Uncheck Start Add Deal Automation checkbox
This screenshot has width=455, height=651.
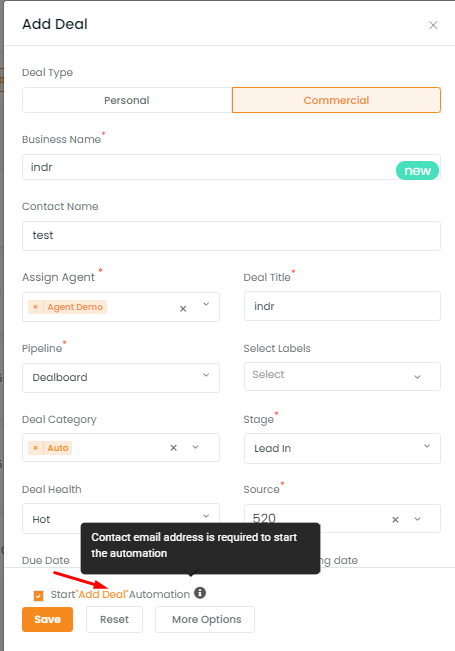pyautogui.click(x=38, y=596)
